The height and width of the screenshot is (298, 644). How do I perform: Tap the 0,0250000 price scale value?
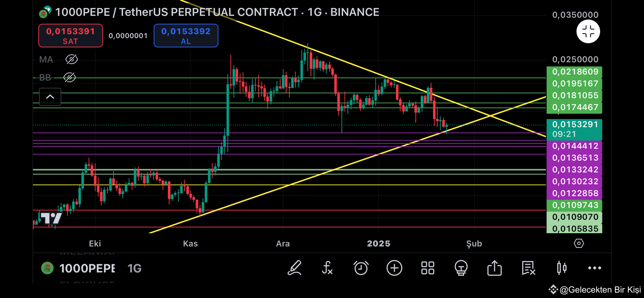click(x=575, y=60)
